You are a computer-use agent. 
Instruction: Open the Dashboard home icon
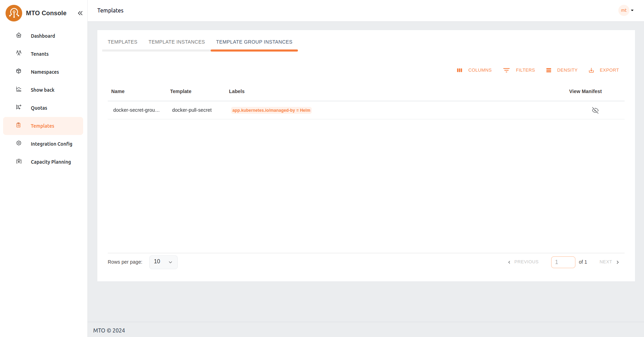pyautogui.click(x=19, y=35)
